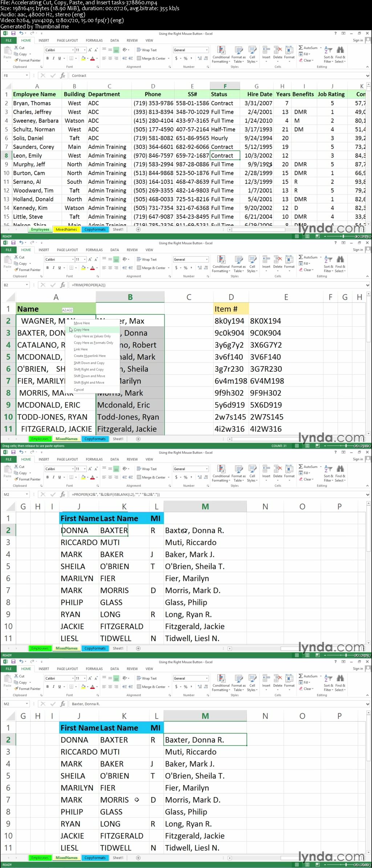Expand the Name Box dropdown showing B2
This screenshot has height=868, width=372.
[27, 285]
